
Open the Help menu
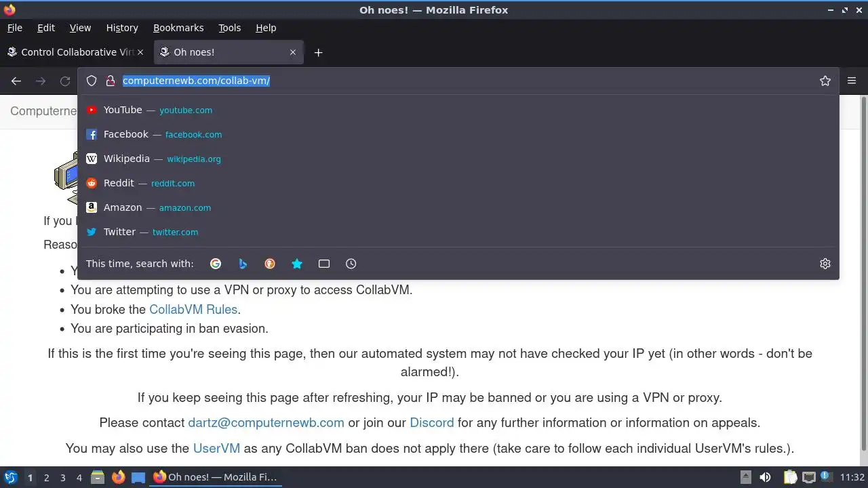pos(266,28)
